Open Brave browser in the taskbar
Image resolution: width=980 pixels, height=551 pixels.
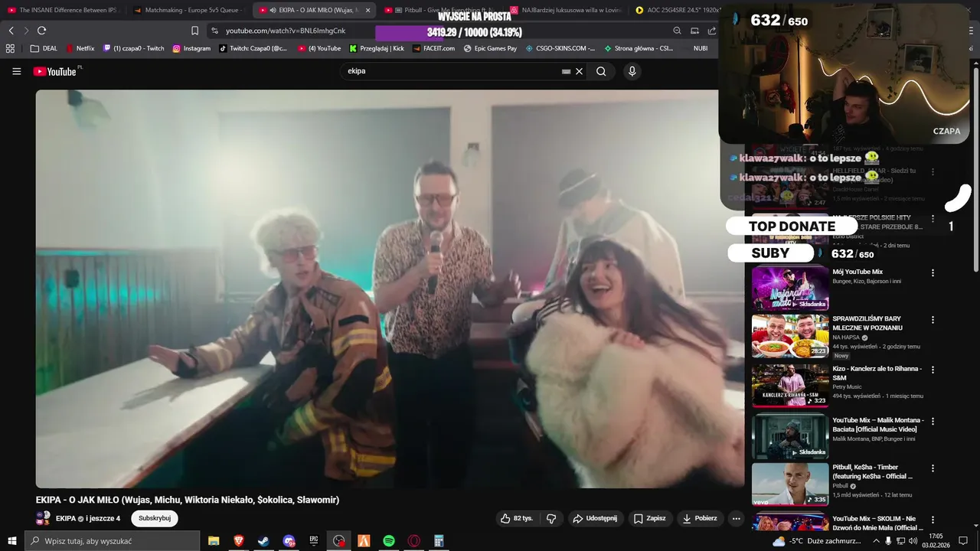pos(238,541)
